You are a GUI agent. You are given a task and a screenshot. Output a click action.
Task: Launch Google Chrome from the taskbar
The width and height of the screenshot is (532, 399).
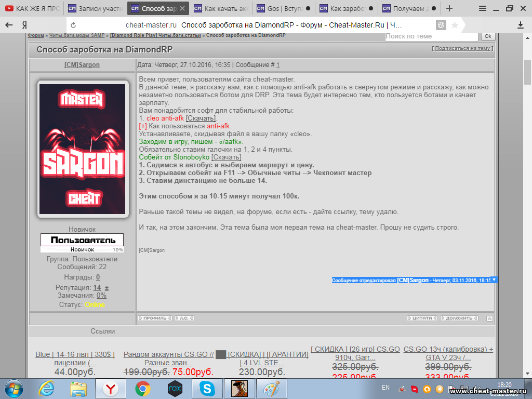[142, 388]
